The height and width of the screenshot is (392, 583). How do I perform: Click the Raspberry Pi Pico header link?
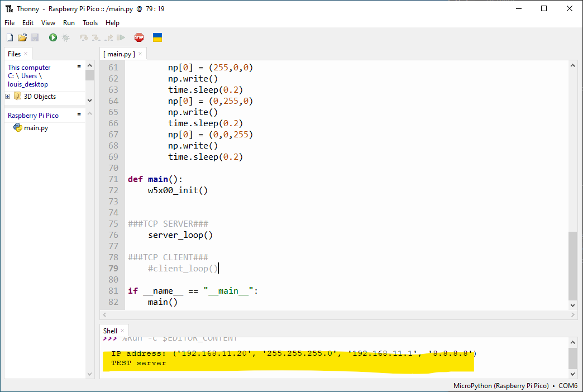[33, 115]
